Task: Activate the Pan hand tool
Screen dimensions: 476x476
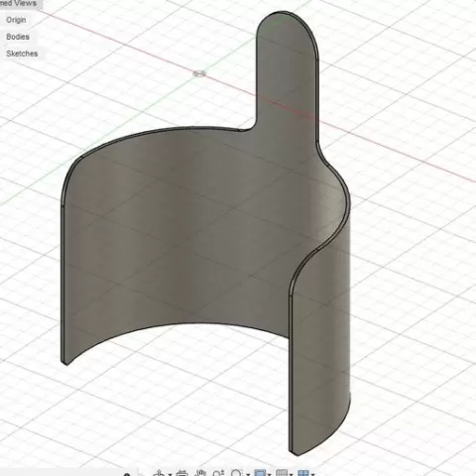Action: 199,473
